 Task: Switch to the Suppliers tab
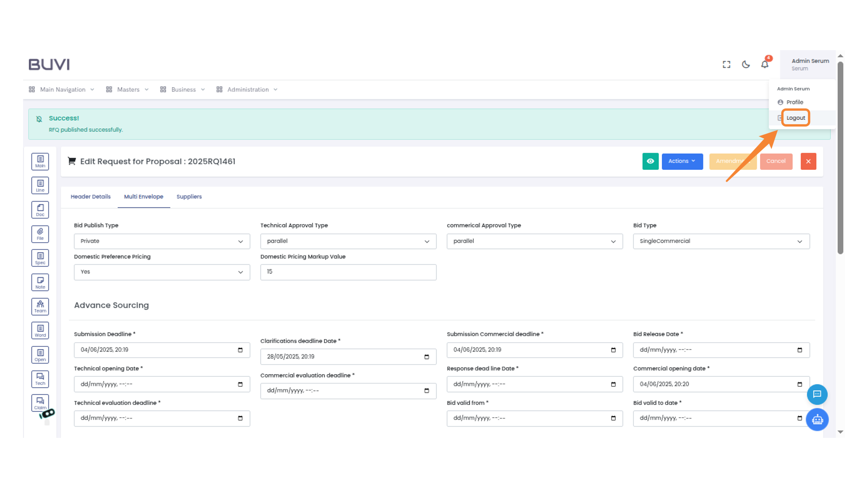coord(189,197)
